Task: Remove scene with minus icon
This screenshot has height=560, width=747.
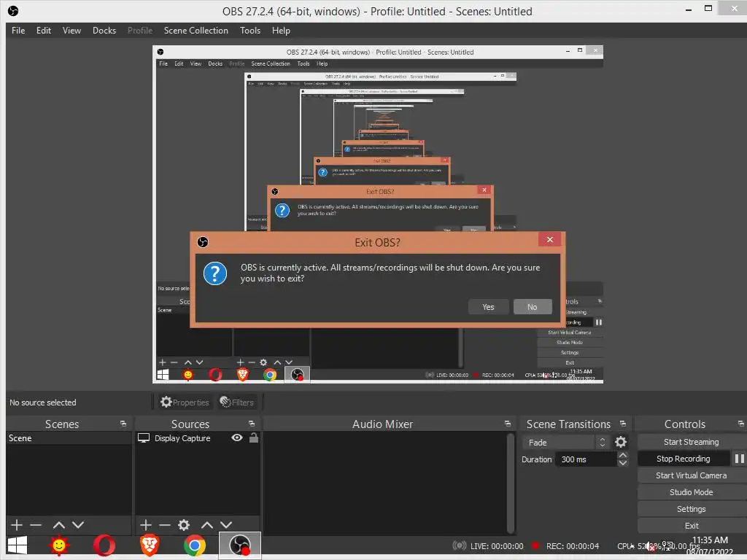Action: coord(36,525)
